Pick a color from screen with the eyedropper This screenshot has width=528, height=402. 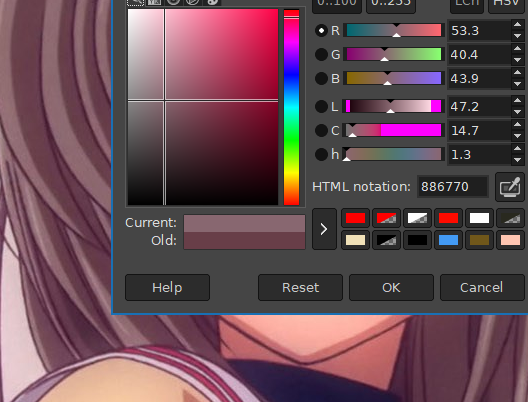click(x=510, y=187)
